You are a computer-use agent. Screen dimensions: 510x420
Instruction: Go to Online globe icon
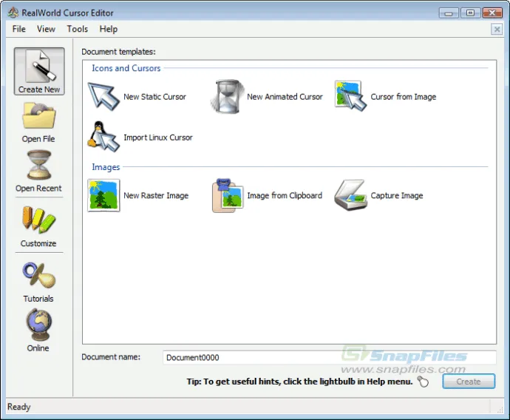tap(39, 325)
